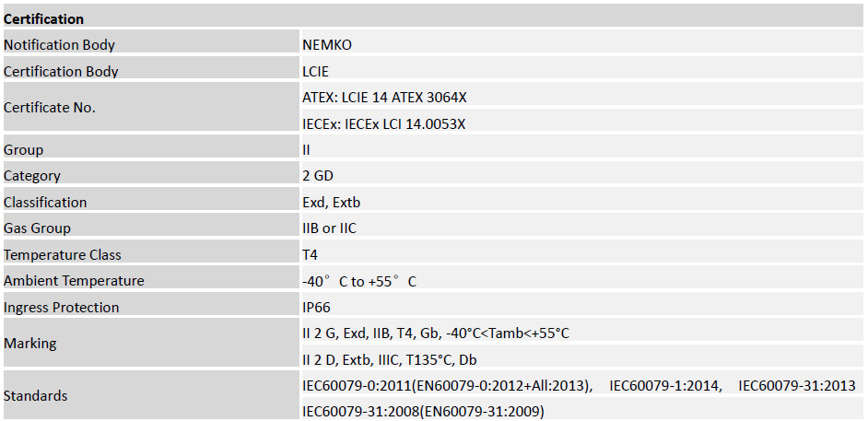Viewport: 868px width, 421px height.
Task: Select the IECEx certificate number line
Action: point(383,123)
